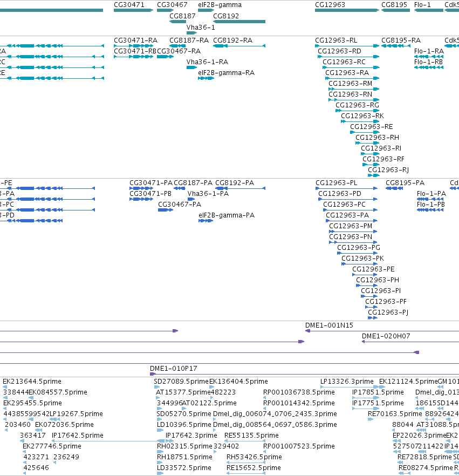The image size is (459, 476).
Task: Select transcript CG12963-RJ
Action: [x=388, y=170]
